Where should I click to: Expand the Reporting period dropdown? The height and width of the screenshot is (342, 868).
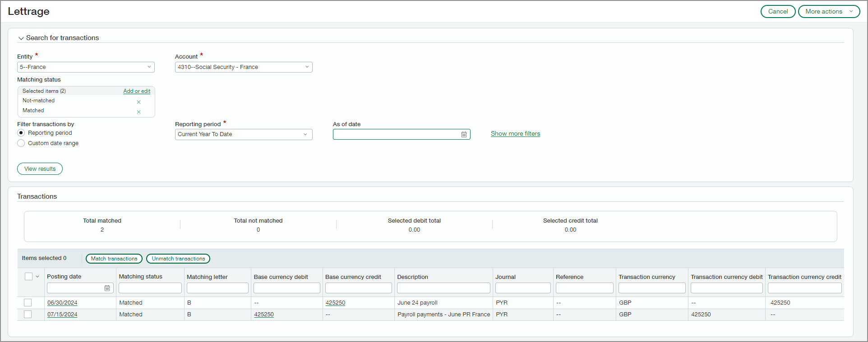coord(244,134)
